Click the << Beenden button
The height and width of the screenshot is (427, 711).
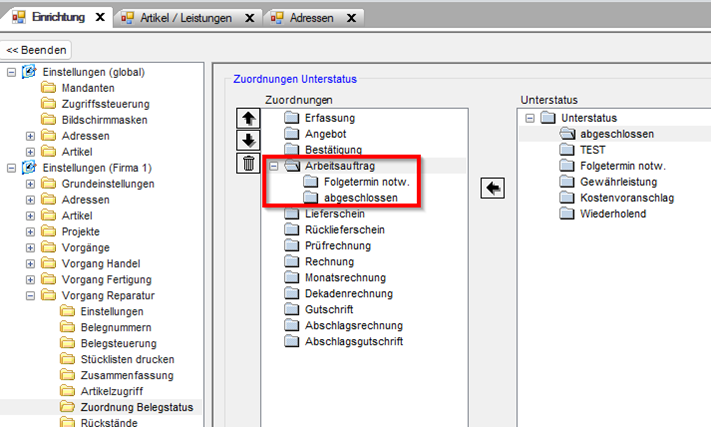pyautogui.click(x=37, y=50)
